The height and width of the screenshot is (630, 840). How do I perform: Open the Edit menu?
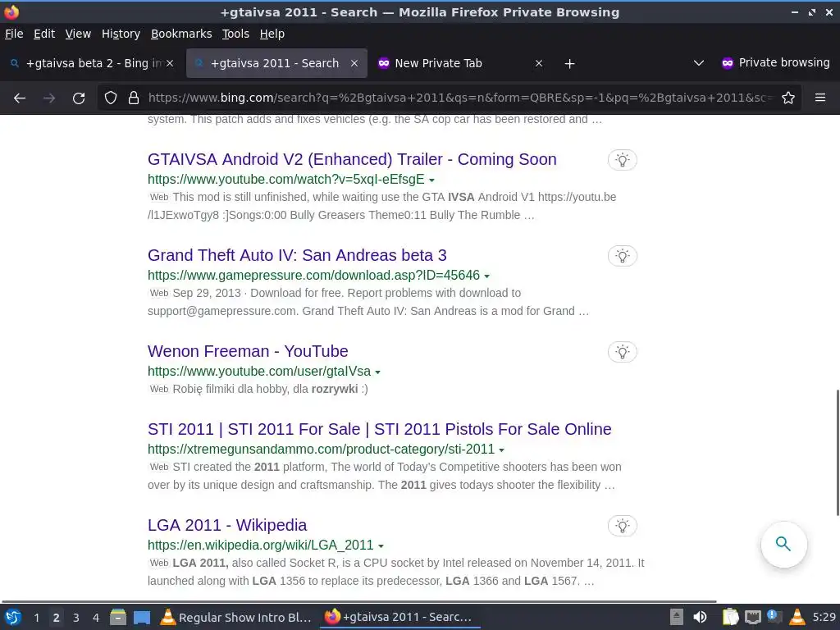44,34
